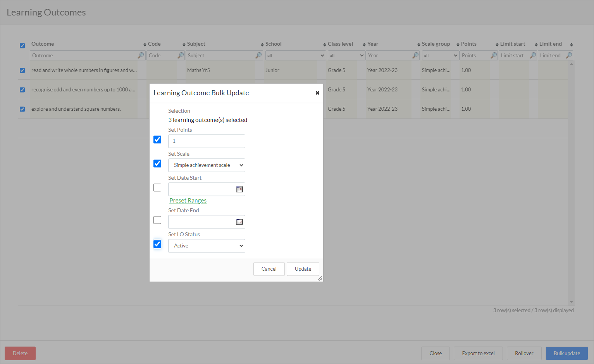Screen dimensions: 594x364
Task: Uncheck the 'recognise odd and even numbers' row
Action: point(22,90)
